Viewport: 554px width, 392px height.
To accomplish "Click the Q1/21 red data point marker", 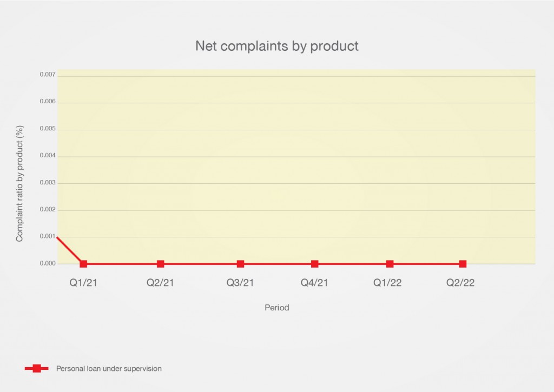I will point(83,264).
